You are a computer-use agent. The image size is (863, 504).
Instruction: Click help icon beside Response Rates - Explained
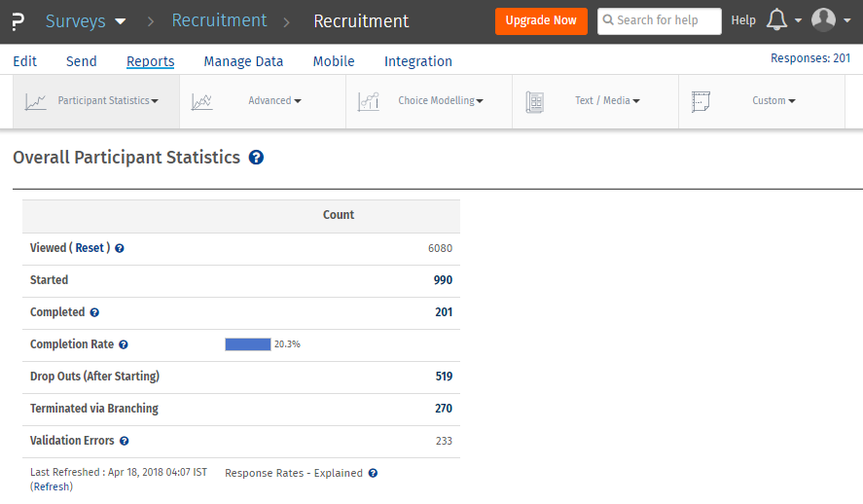(x=373, y=473)
